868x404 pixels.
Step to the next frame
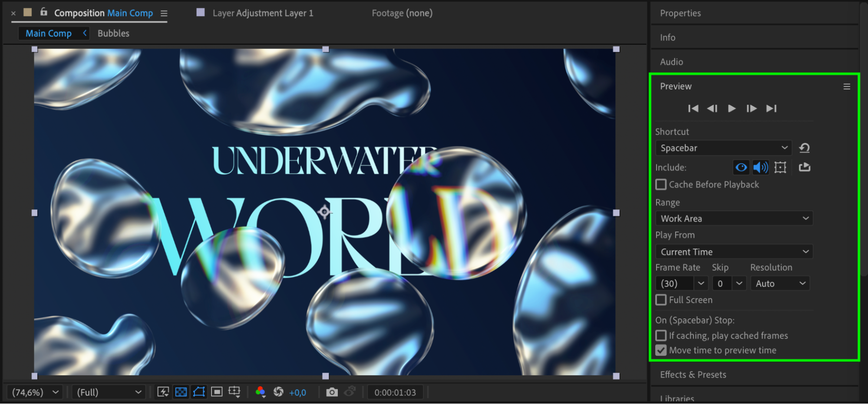(751, 109)
